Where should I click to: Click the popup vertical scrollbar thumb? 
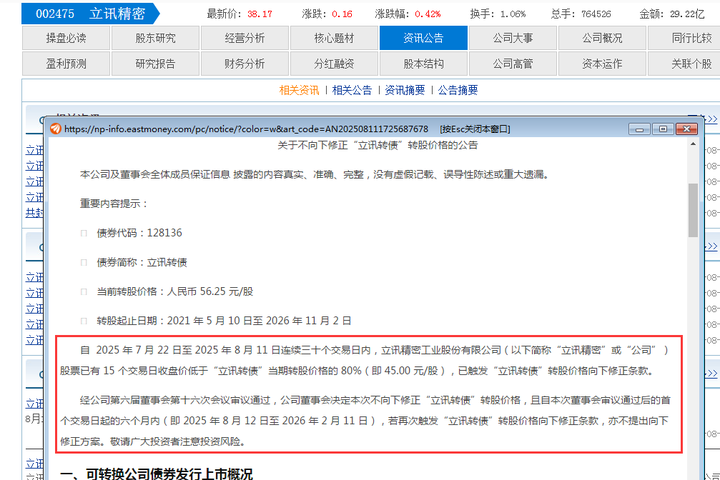(693, 210)
